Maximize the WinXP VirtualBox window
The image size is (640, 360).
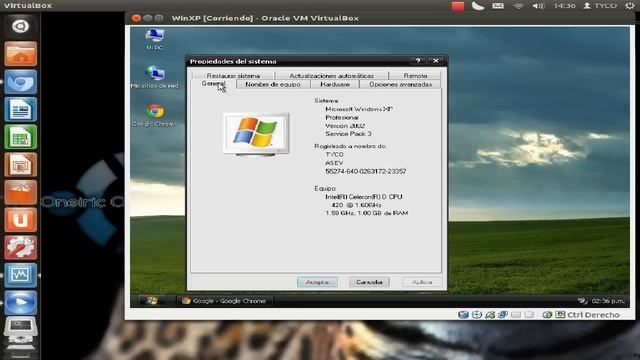click(159, 18)
